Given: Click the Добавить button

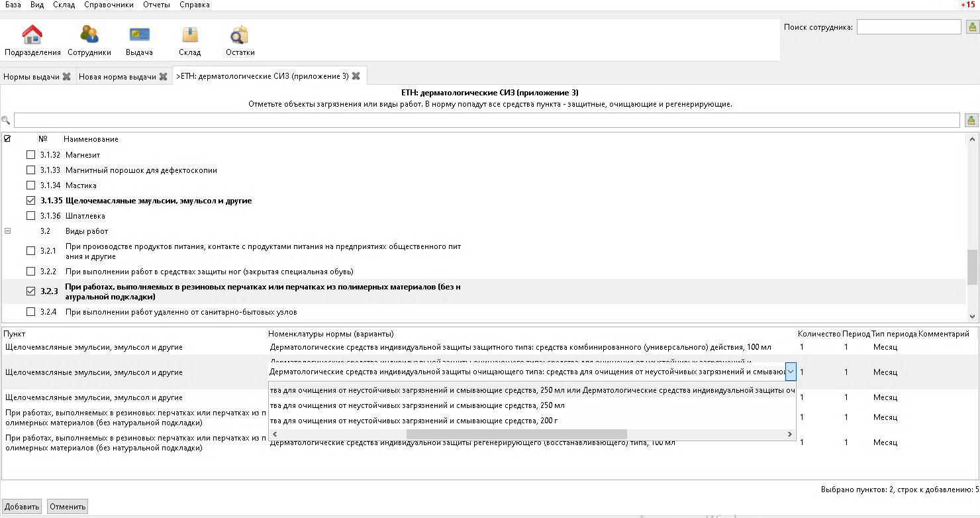Looking at the screenshot, I should point(21,507).
